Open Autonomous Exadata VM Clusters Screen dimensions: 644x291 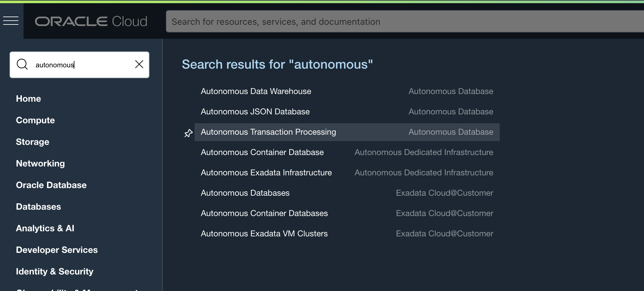[x=264, y=234]
